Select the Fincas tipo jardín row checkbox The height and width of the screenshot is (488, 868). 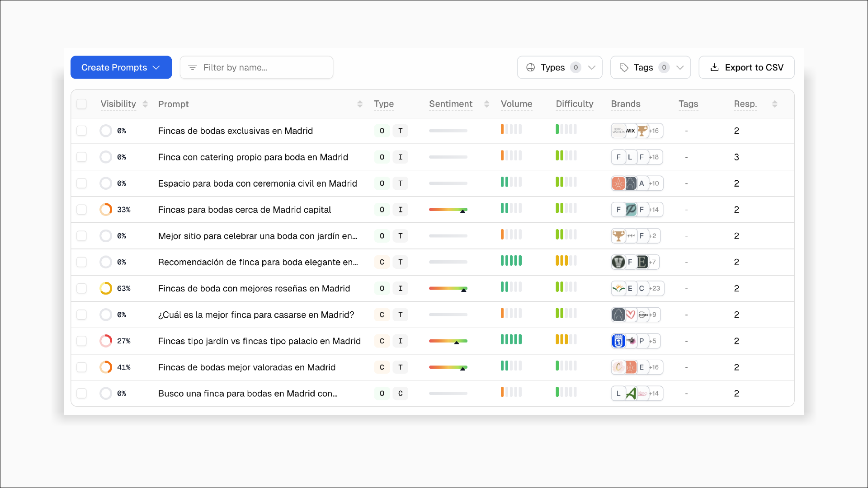tap(81, 341)
